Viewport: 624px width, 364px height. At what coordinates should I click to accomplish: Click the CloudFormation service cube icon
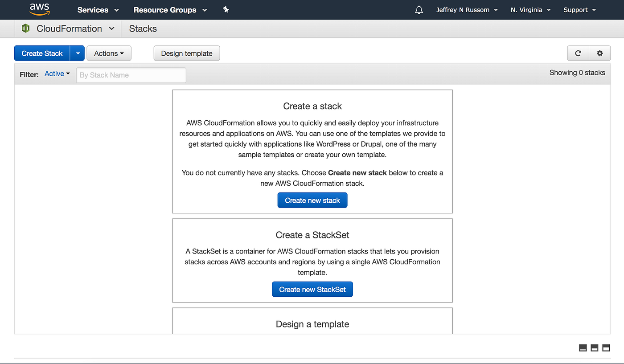coord(25,28)
